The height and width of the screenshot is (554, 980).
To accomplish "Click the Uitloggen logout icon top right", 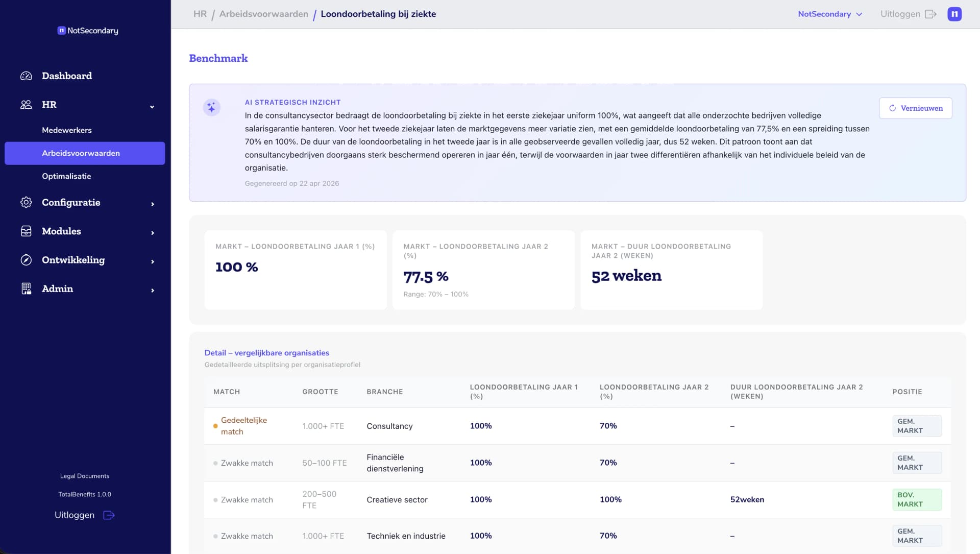I will 930,14.
